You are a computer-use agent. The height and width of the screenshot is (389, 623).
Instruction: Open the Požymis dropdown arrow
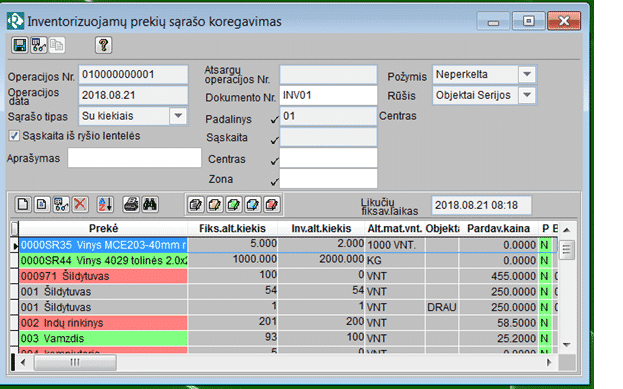pyautogui.click(x=527, y=74)
